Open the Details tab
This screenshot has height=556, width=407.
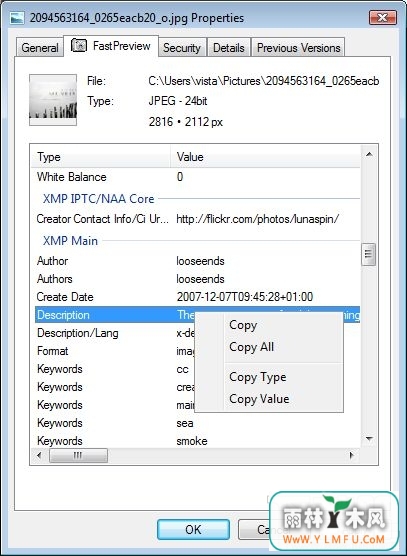coord(229,48)
